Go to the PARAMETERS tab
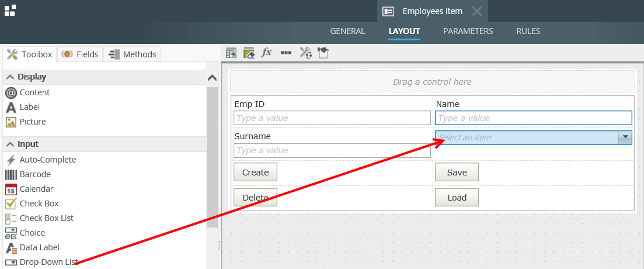Viewport: 644px width, 269px height. click(x=468, y=31)
